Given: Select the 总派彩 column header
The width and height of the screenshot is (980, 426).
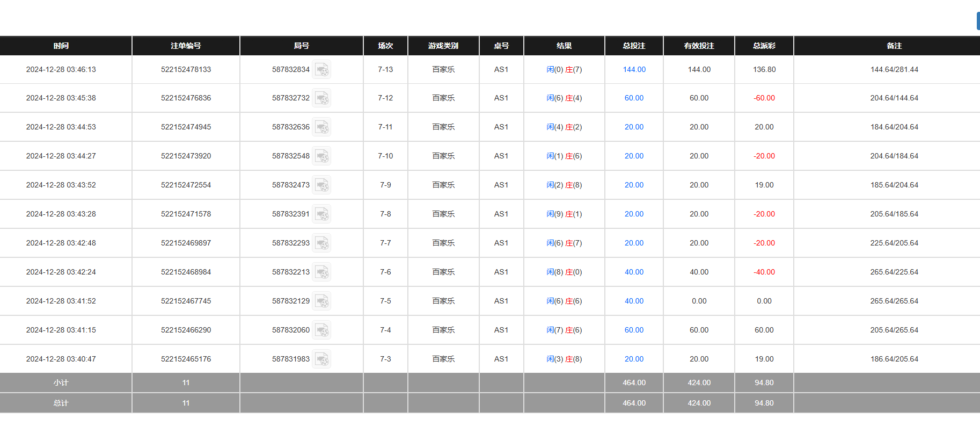Looking at the screenshot, I should (764, 46).
